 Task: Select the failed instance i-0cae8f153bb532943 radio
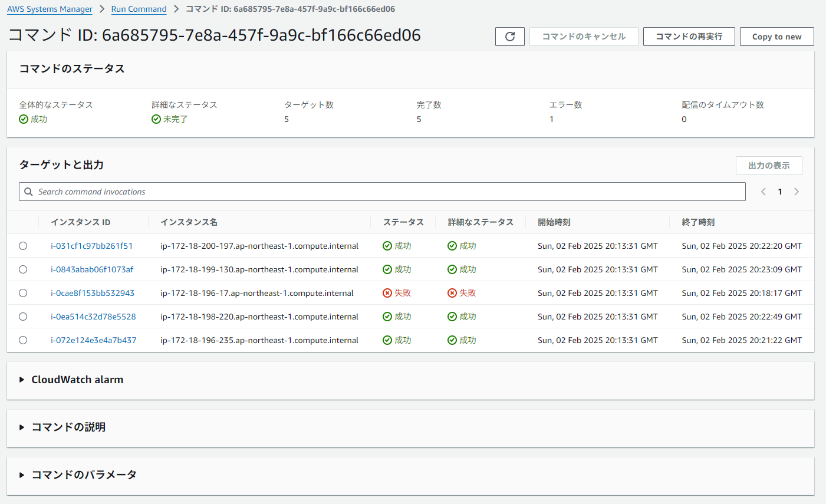23,293
